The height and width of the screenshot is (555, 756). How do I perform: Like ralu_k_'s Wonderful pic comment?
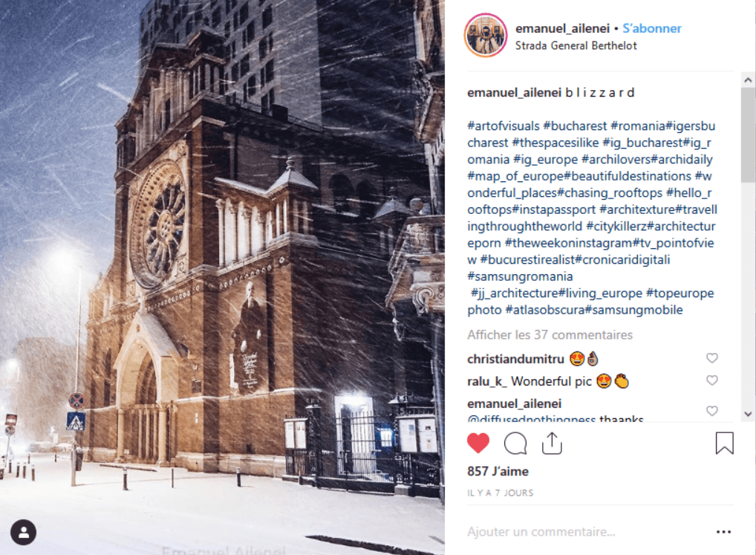coord(712,380)
